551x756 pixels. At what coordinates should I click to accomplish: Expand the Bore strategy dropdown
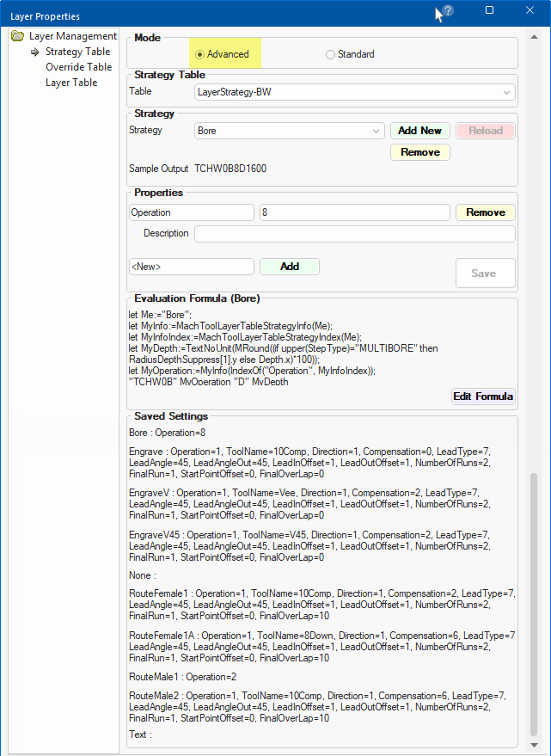pyautogui.click(x=377, y=131)
